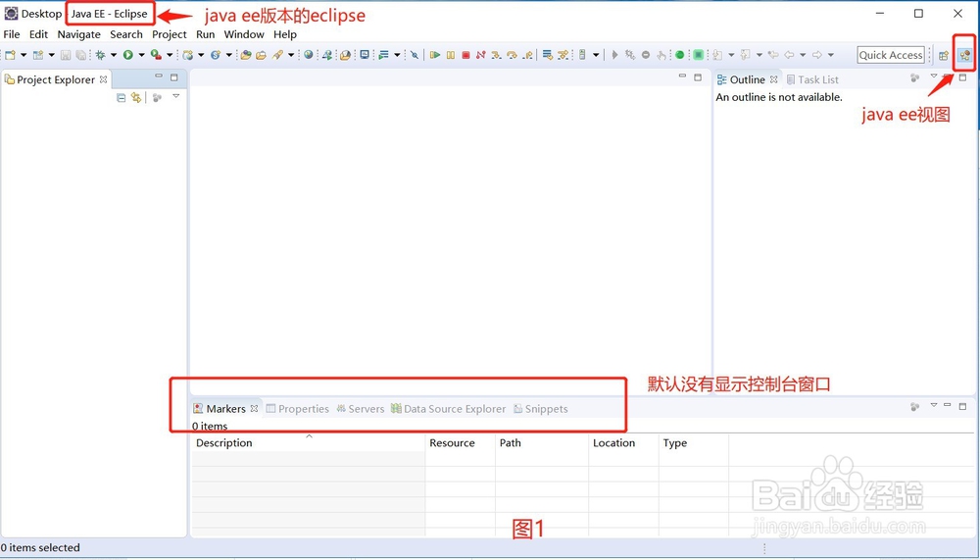Select the Markers tab
The image size is (980, 560).
pyautogui.click(x=225, y=409)
